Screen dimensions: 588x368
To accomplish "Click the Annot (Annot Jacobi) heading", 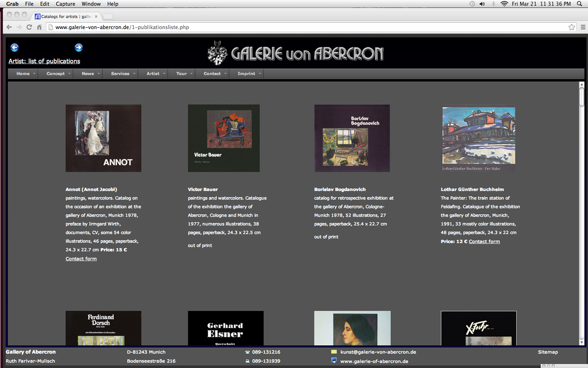I will click(91, 189).
